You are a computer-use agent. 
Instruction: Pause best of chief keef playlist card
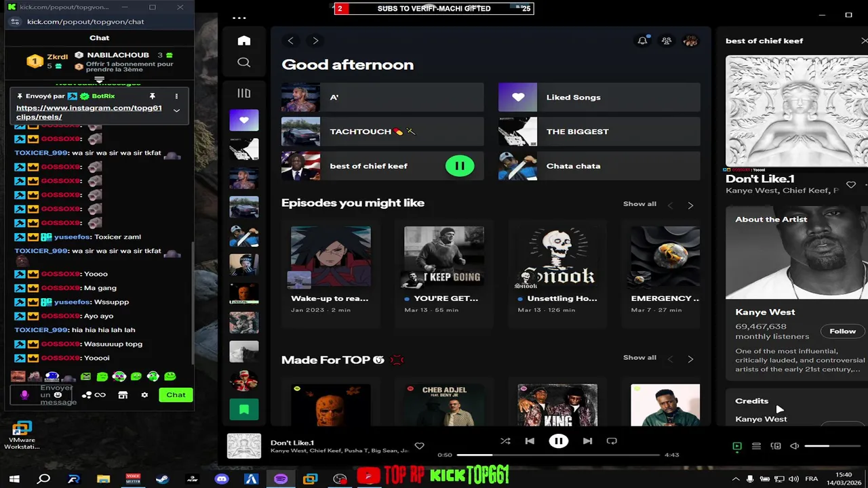[x=460, y=166]
